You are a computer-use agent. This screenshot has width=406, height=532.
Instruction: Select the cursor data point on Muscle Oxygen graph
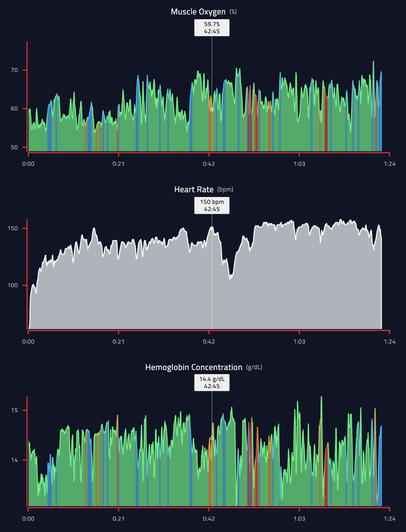coord(212,109)
